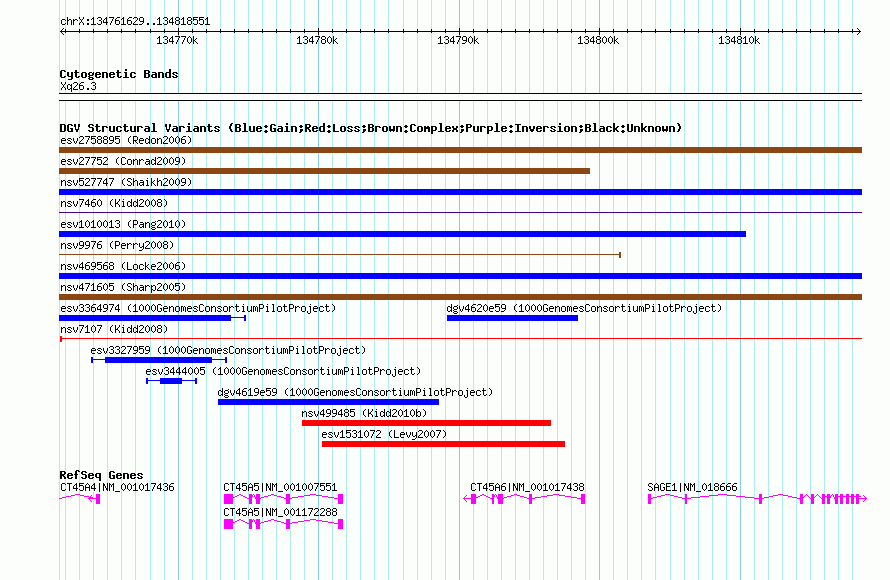The width and height of the screenshot is (890, 580).
Task: Open the esv1010013 (Pang2010) label
Action: (123, 224)
